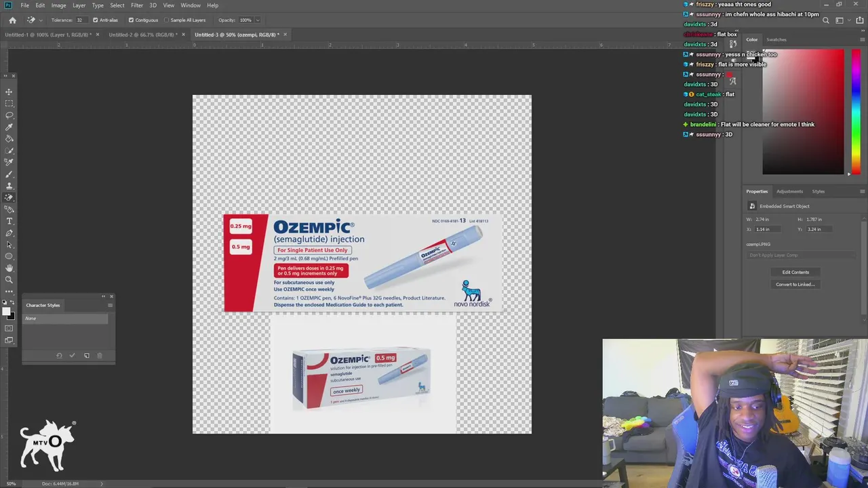This screenshot has height=488, width=868.
Task: Close the Untitled-3 document tab
Action: tap(285, 35)
